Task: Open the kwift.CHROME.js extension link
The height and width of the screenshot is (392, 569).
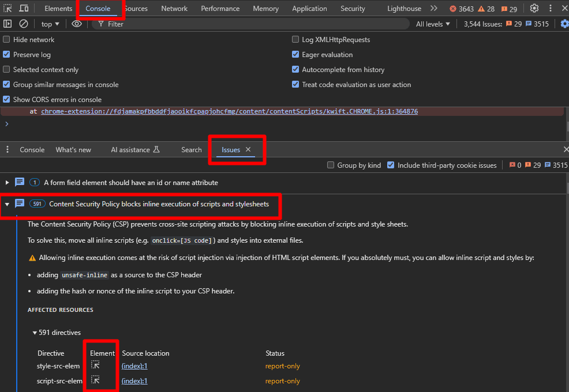Action: (x=229, y=111)
